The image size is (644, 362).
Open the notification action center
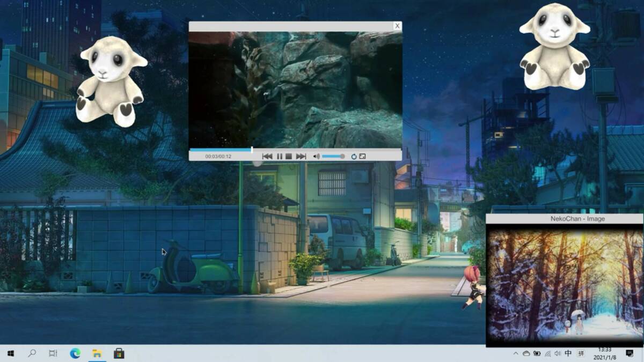pos(630,353)
